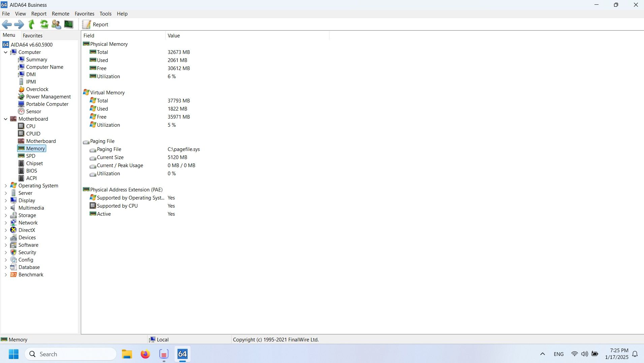Click the Forward arrow toolbar icon

pyautogui.click(x=19, y=24)
